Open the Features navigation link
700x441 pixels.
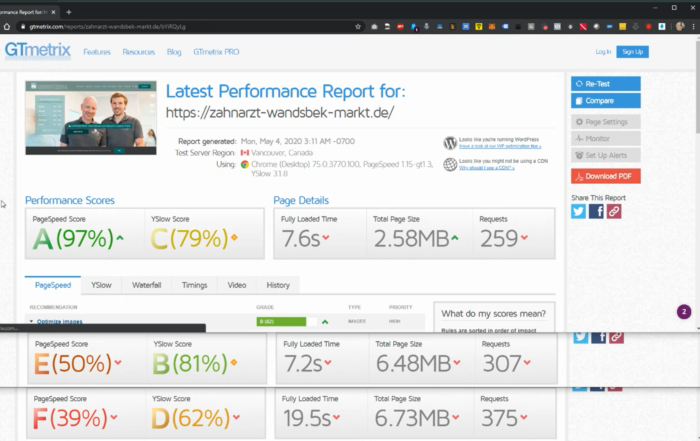tap(97, 52)
